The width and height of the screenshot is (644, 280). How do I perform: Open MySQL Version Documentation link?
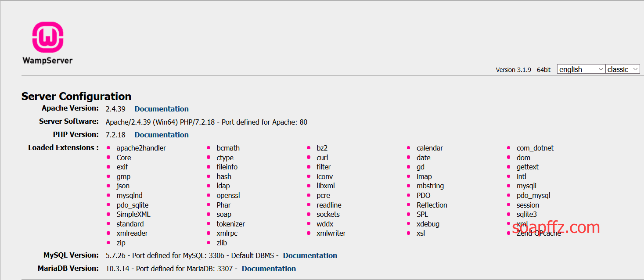pos(310,255)
